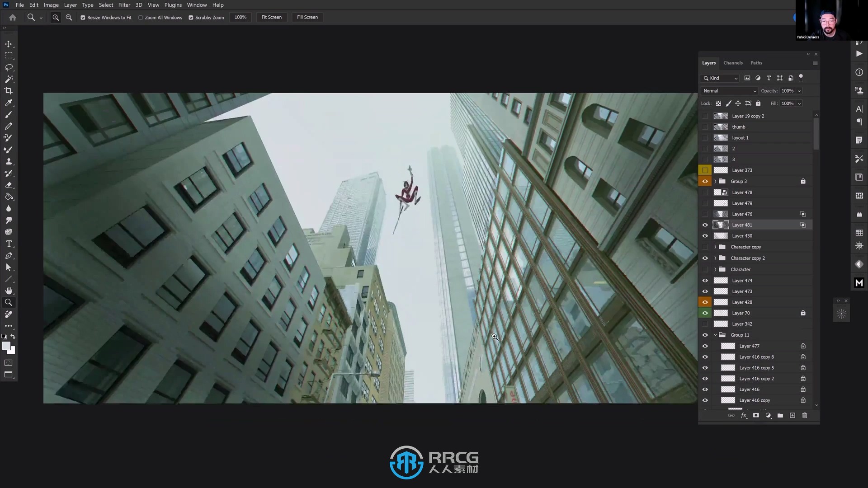Hide Group 3 visibility eye
This screenshot has width=868, height=488.
coord(705,181)
